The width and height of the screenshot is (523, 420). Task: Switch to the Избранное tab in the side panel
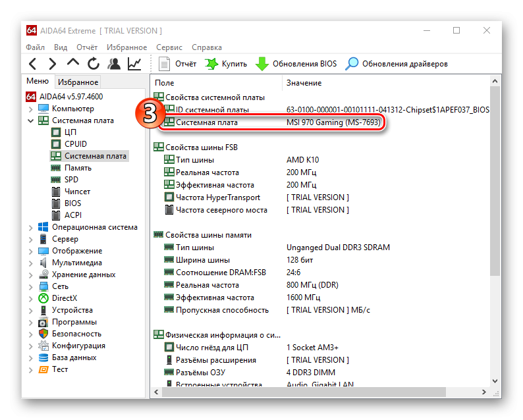[x=78, y=82]
